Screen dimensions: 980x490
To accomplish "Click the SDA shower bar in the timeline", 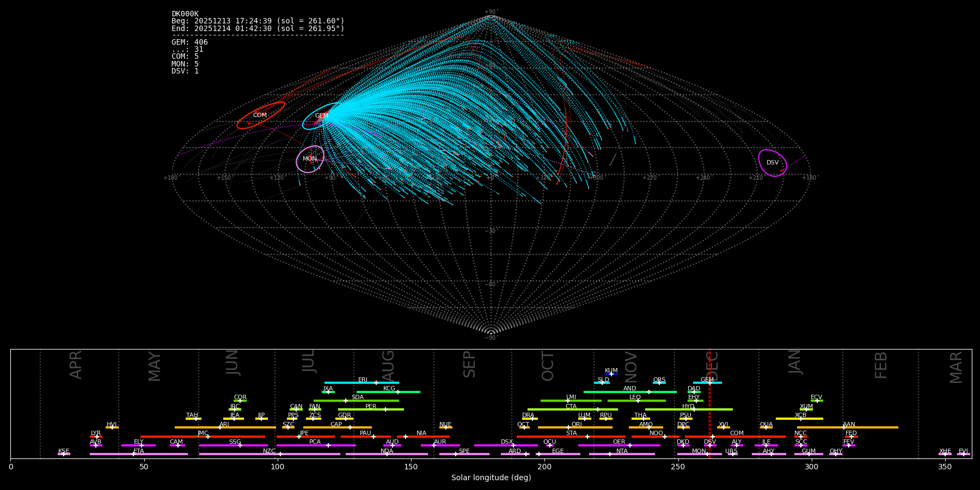I will (x=356, y=401).
